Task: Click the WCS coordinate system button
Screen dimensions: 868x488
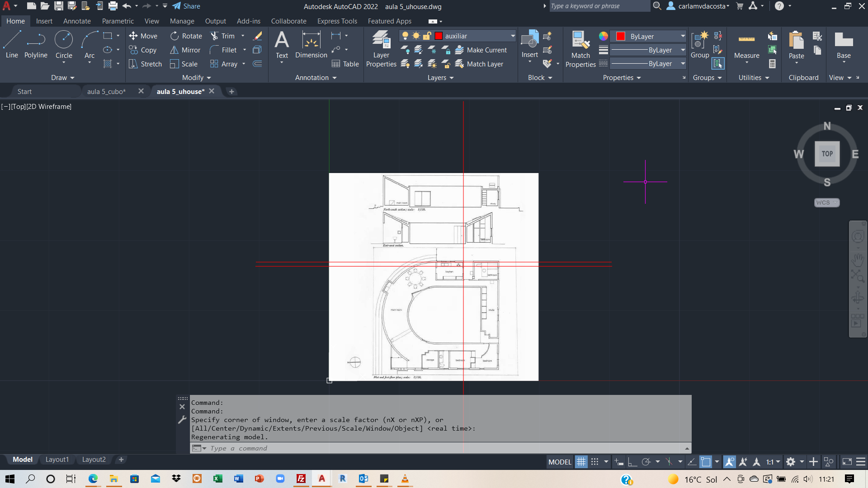Action: (826, 202)
